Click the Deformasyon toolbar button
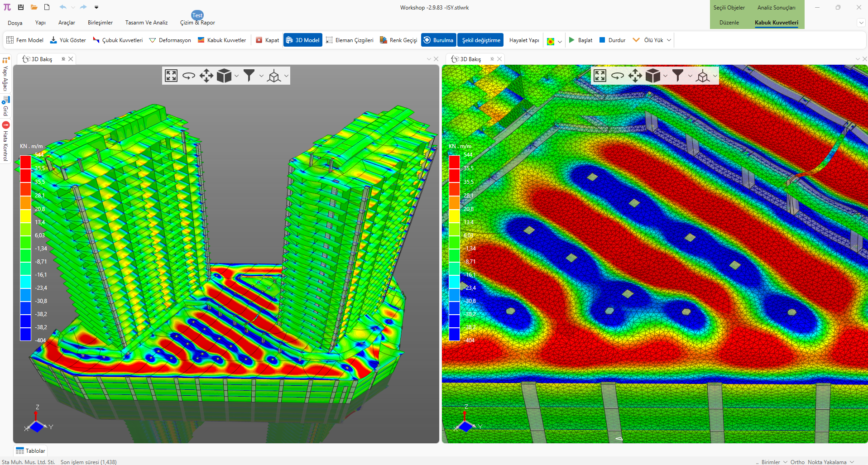868x465 pixels. (170, 40)
